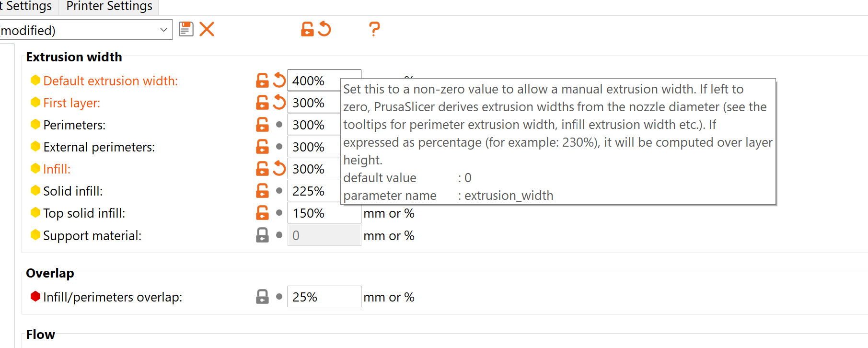
Task: Click the Solid infill value field
Action: [x=314, y=190]
